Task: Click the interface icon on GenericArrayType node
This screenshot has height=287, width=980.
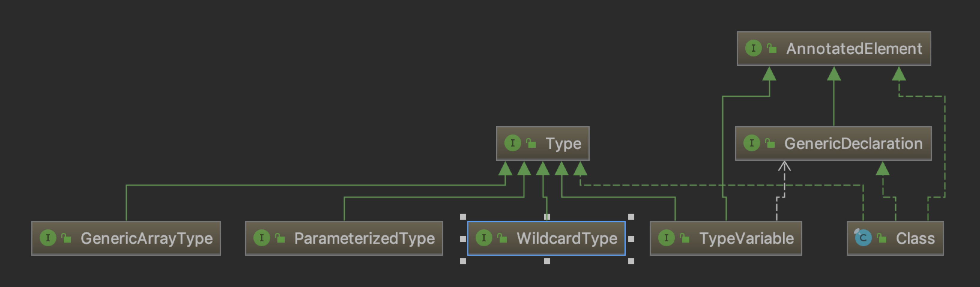Action: pyautogui.click(x=48, y=238)
